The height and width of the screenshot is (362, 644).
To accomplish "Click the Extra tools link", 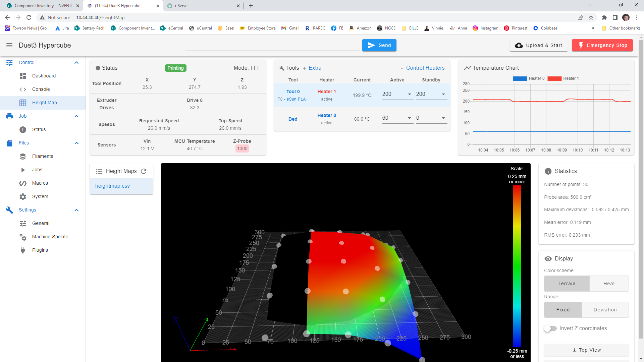I will (x=312, y=68).
